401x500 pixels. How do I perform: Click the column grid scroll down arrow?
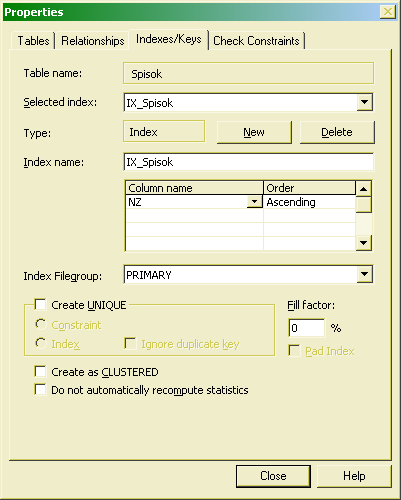pos(364,243)
